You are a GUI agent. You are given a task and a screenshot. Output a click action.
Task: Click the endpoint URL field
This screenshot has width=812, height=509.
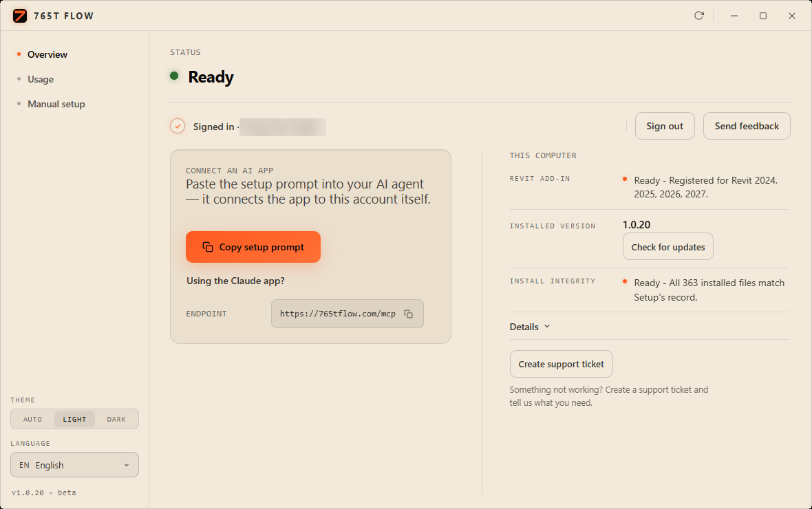click(348, 314)
